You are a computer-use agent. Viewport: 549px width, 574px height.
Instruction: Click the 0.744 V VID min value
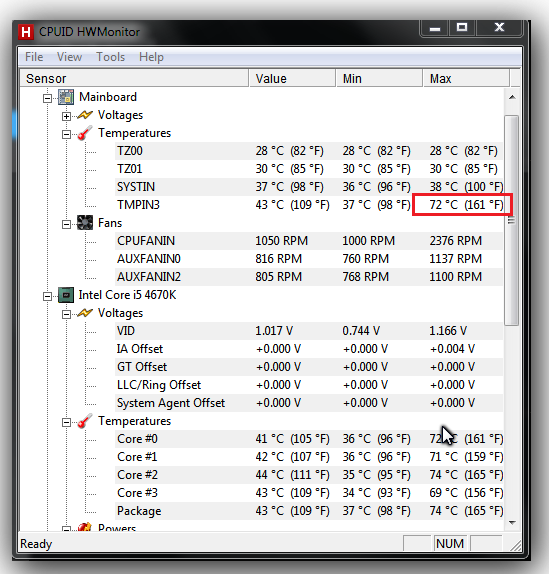pos(361,331)
